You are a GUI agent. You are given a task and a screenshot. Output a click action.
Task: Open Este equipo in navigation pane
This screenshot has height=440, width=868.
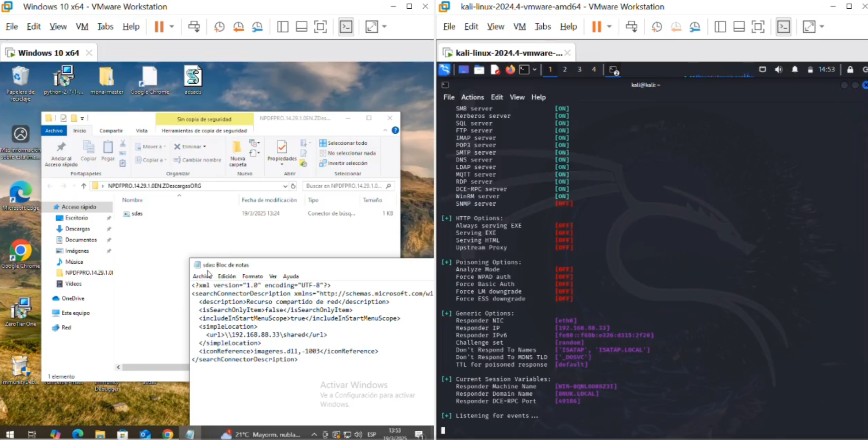(76, 313)
